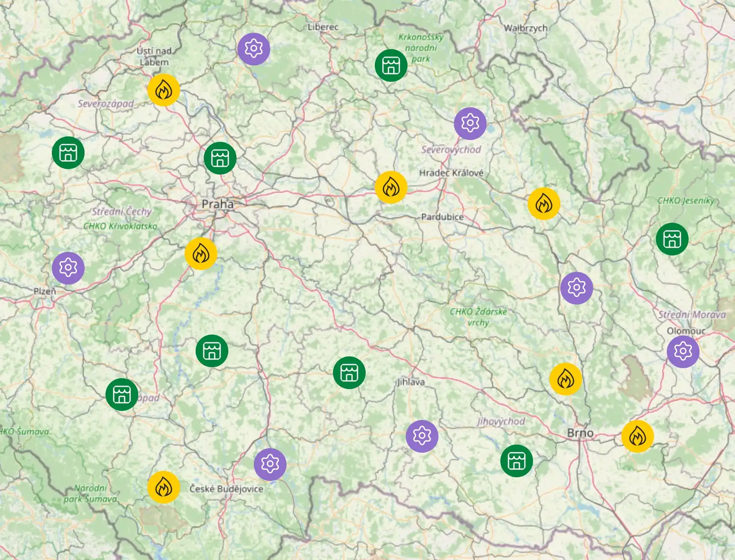This screenshot has width=735, height=560.
Task: Click the gear marker north of Hradec Králové
Action: pos(469,123)
